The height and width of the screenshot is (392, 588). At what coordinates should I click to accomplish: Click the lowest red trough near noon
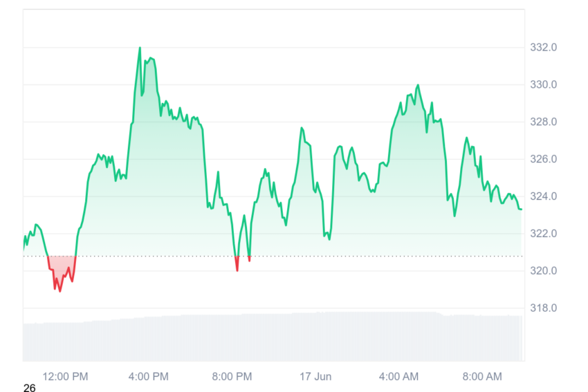[60, 291]
